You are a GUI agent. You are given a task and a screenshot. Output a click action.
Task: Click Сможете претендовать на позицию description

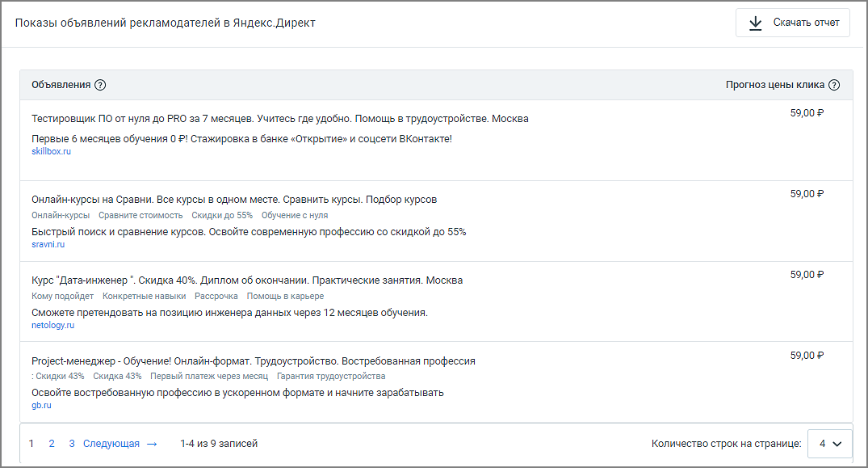point(230,313)
